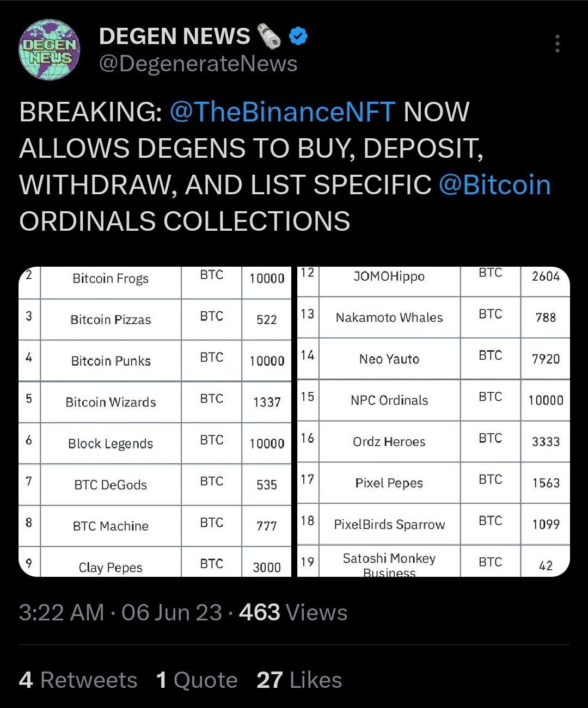This screenshot has width=588, height=708.
Task: View the 1 Quote list
Action: [197, 680]
